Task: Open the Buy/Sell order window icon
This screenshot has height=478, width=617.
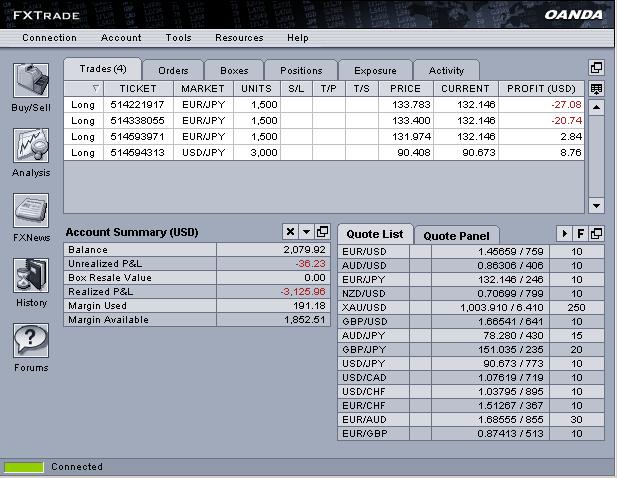Action: (31, 80)
